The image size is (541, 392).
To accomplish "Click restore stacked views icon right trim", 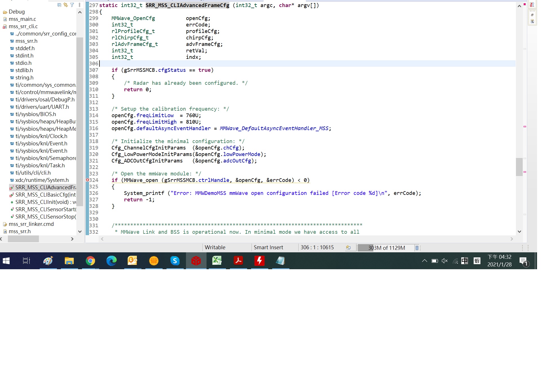I will [x=532, y=15].
